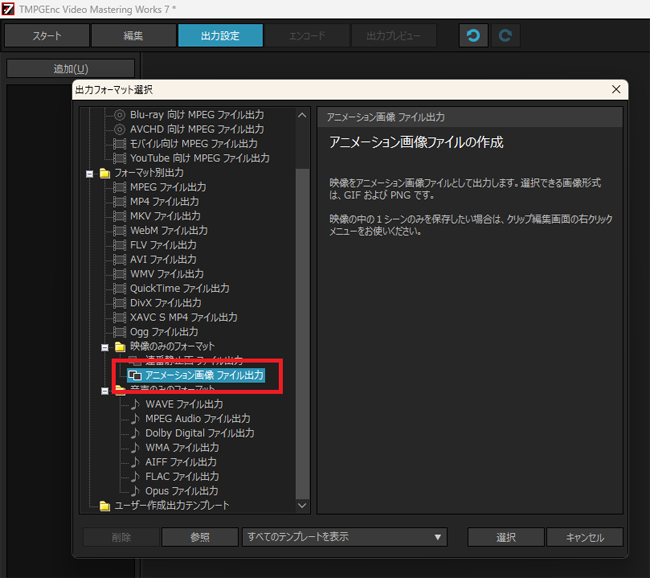650x578 pixels.
Task: Click the animation image icon in the highlighted row
Action: click(135, 376)
